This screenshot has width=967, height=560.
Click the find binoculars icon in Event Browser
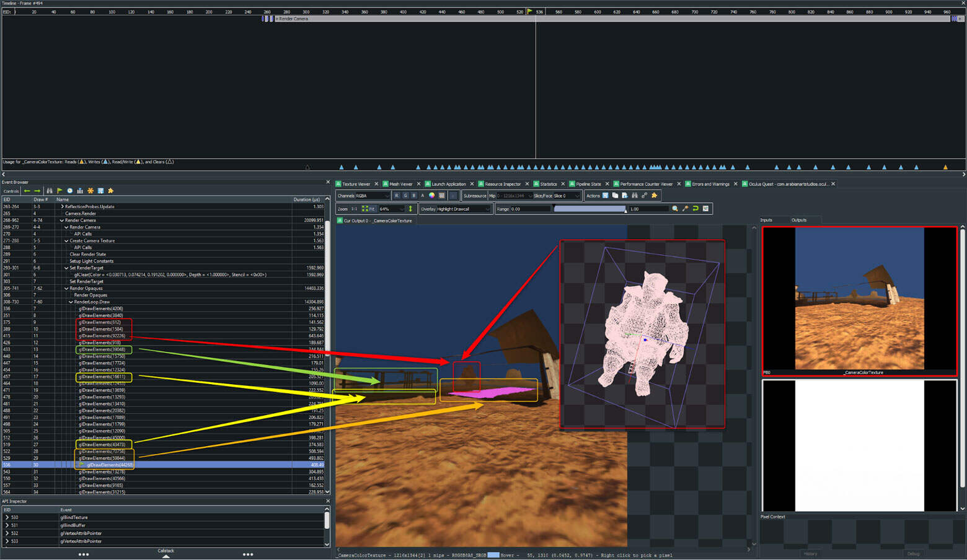[x=50, y=191]
